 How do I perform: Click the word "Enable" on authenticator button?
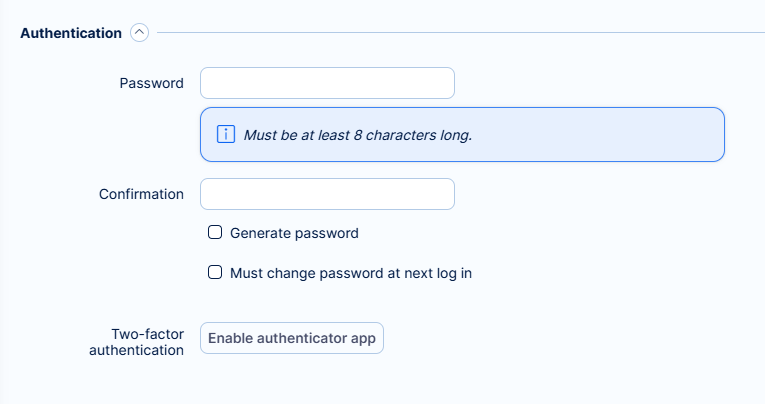click(231, 338)
